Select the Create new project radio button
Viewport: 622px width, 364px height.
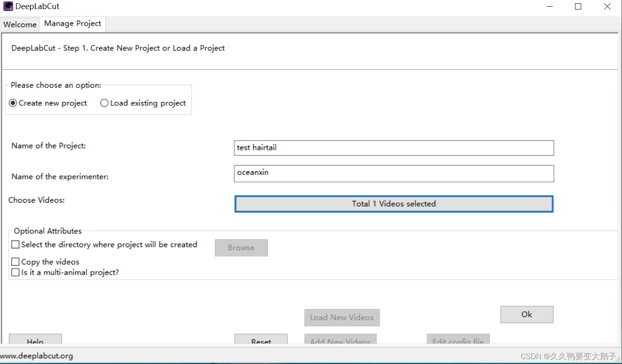pyautogui.click(x=13, y=103)
